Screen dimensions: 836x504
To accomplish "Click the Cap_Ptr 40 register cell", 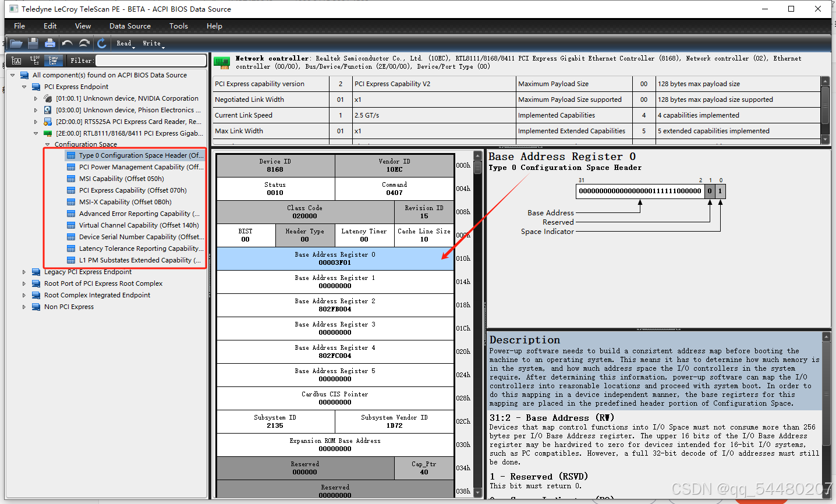I will (424, 468).
